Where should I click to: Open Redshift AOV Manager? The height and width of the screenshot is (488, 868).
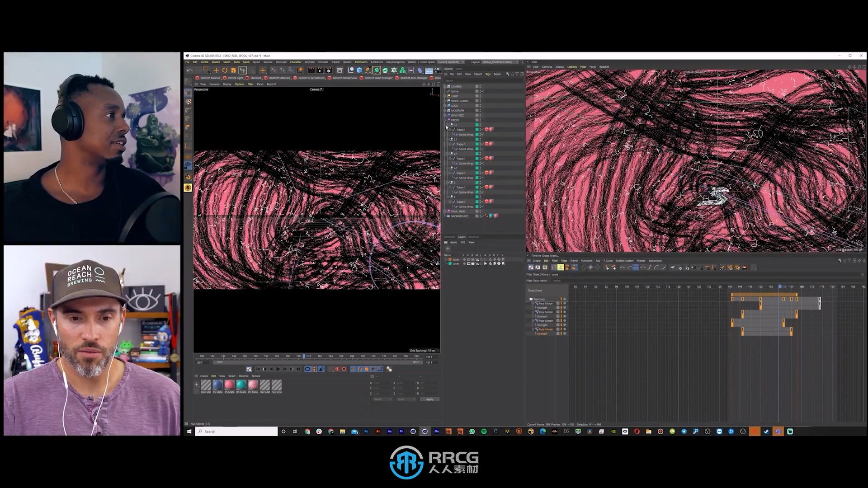pyautogui.click(x=411, y=78)
